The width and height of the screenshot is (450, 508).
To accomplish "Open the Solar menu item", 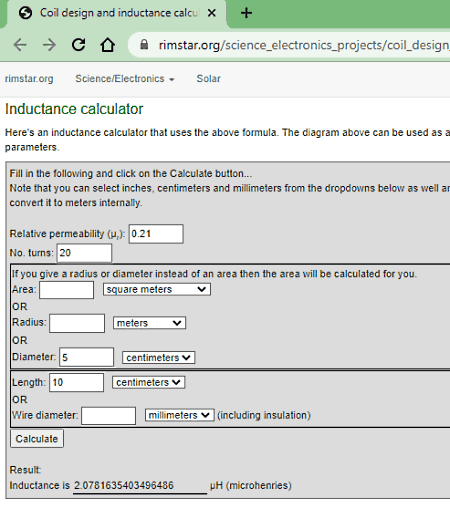I will coord(208,79).
